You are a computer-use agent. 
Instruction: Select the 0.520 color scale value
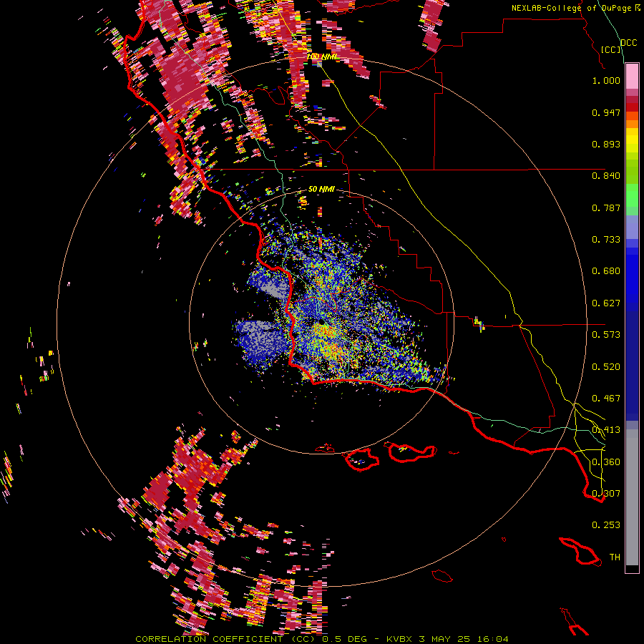click(x=606, y=367)
